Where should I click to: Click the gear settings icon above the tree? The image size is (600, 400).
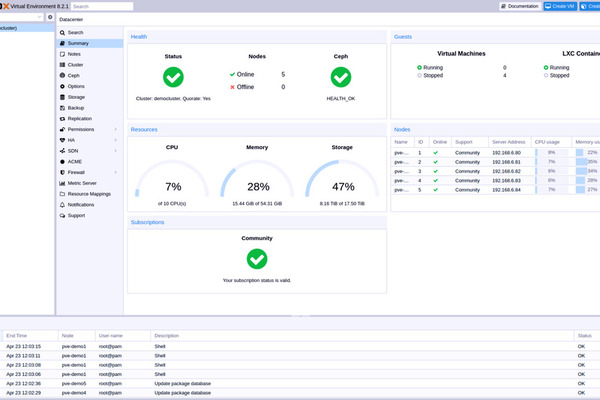point(50,17)
